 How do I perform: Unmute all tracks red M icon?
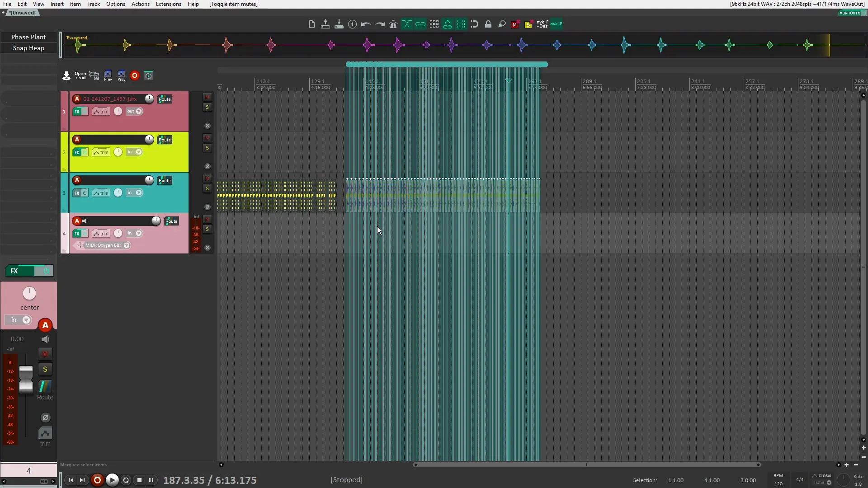pyautogui.click(x=515, y=24)
